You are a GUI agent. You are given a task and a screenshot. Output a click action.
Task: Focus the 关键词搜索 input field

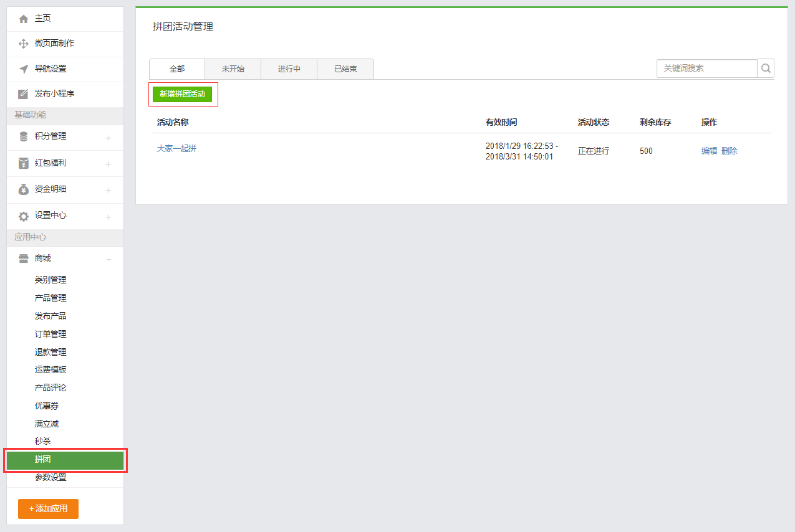(706, 69)
